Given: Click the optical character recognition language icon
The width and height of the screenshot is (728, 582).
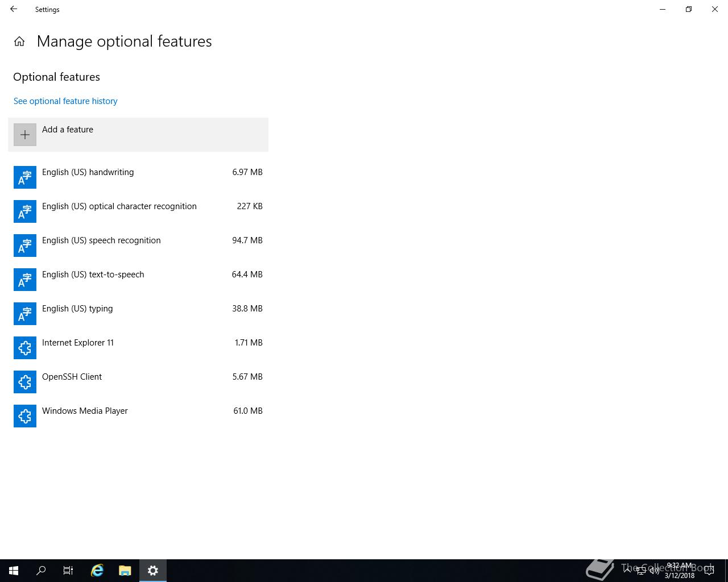Looking at the screenshot, I should tap(25, 211).
